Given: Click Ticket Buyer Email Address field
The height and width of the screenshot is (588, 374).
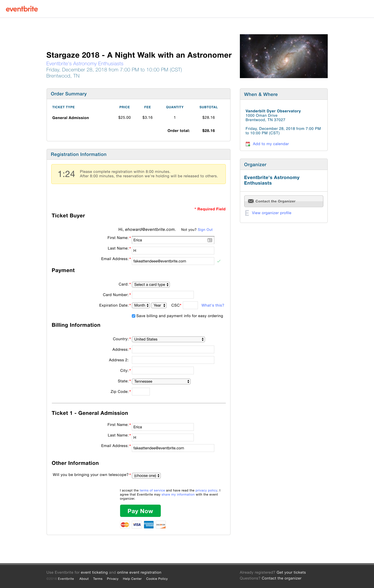Looking at the screenshot, I should click(173, 261).
